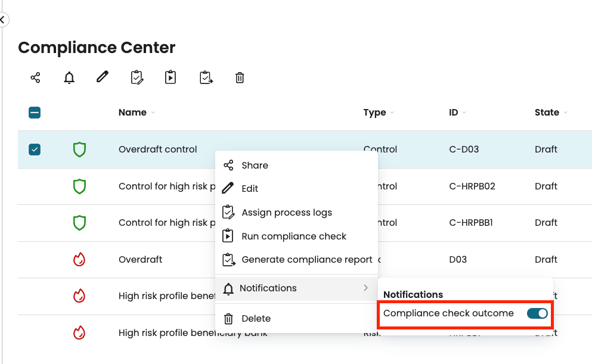Choose Run compliance check from the context menu
592x364 pixels.
[293, 237]
